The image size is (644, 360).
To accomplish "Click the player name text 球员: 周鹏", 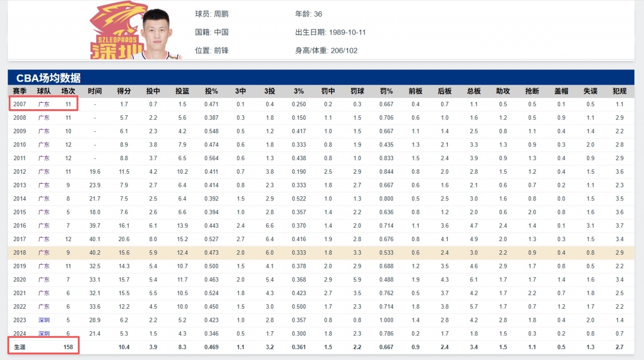I will 211,14.
